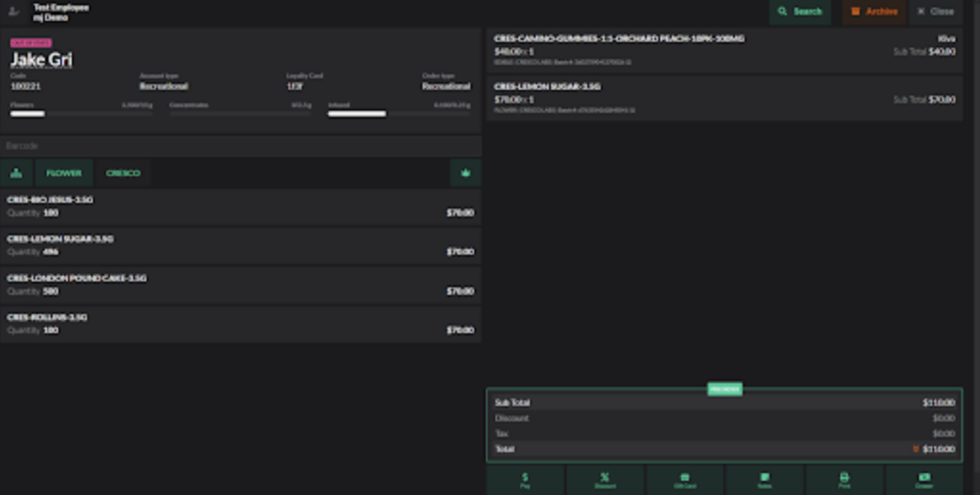
Task: Add CRES-BIO JESUS-3.5G product to order
Action: [240, 207]
